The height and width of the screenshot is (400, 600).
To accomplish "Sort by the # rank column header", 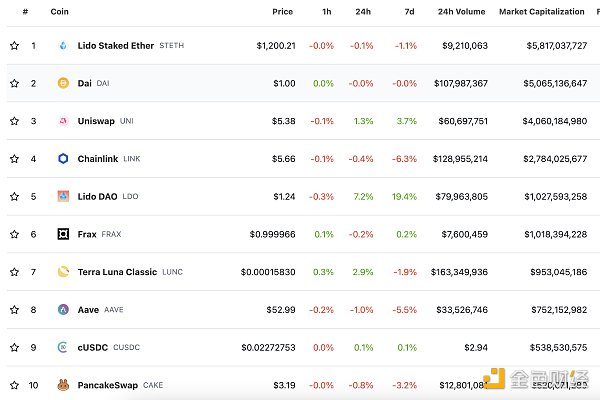I will click(x=25, y=11).
